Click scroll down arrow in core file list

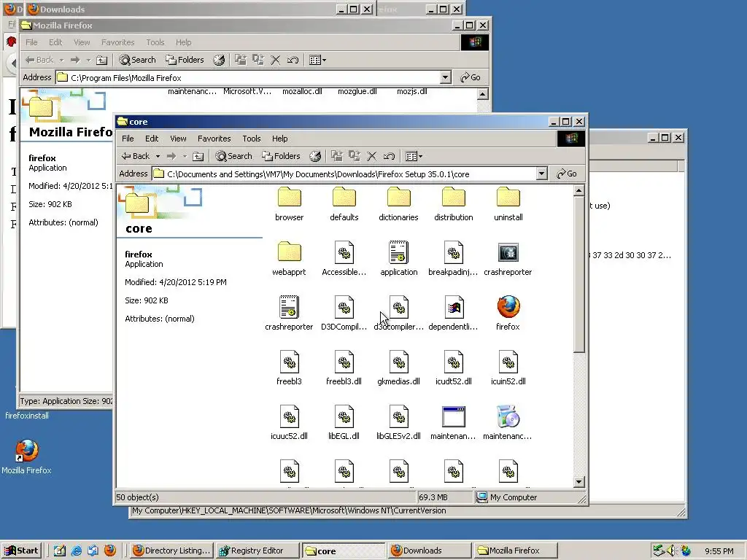[578, 481]
